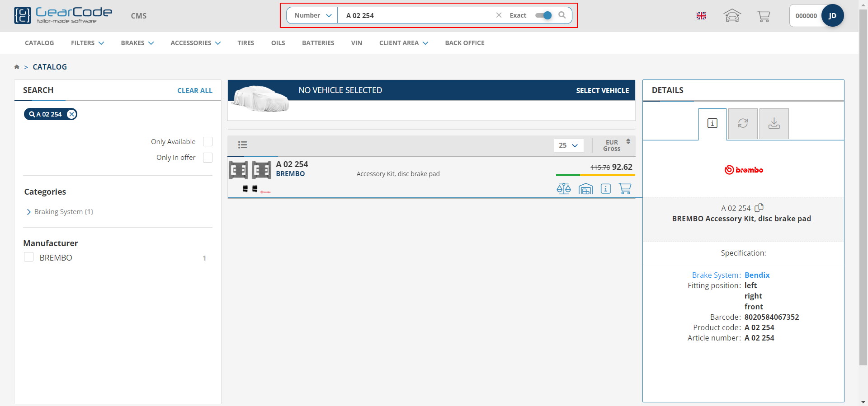
Task: Open the replacements refresh tab in Details
Action: [x=743, y=123]
